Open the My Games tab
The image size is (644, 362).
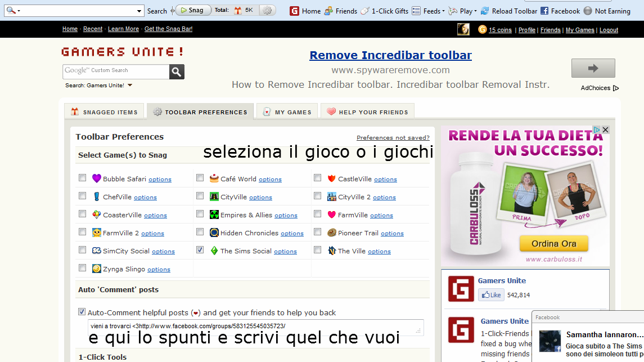[287, 112]
